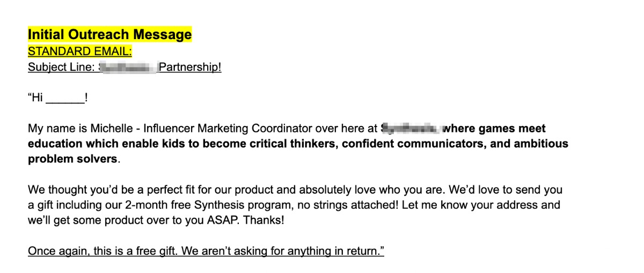Click the underlined 'STANDARD EMAIL:' text

pyautogui.click(x=79, y=51)
